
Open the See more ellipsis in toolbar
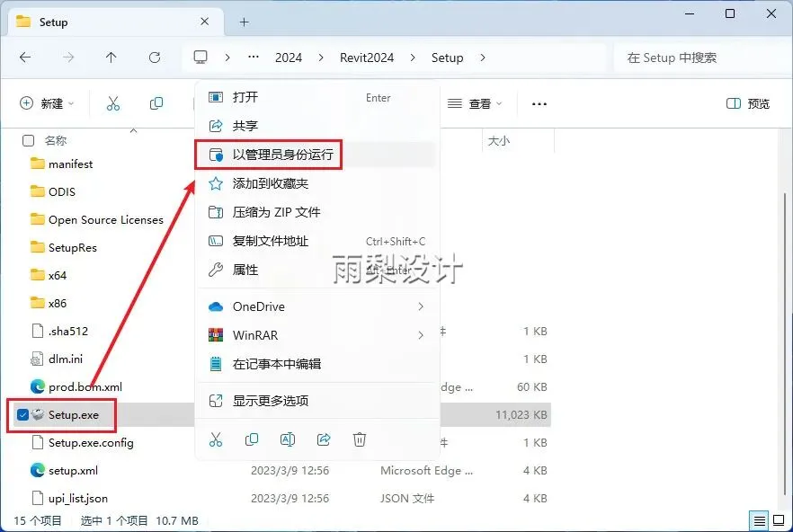pos(539,103)
